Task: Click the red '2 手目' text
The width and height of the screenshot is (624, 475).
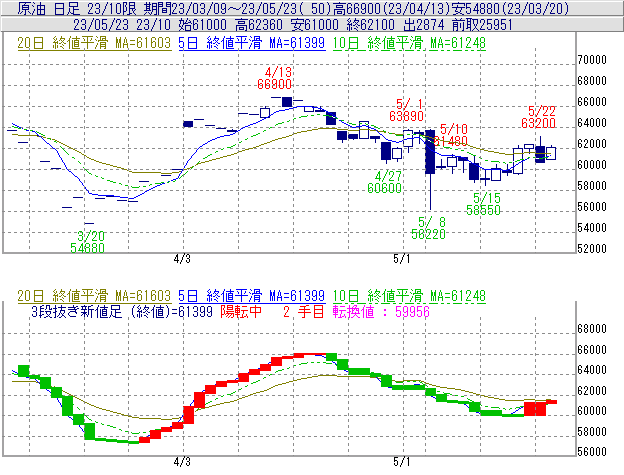Action: coord(304,311)
